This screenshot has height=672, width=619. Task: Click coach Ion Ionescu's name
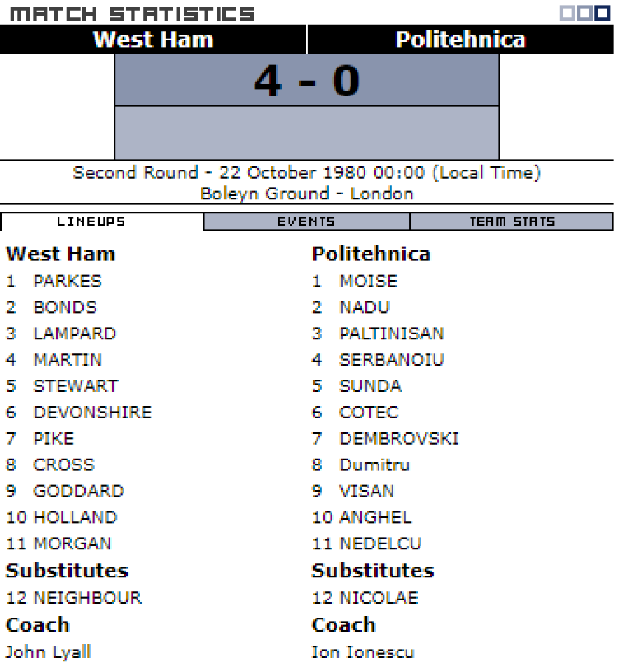[x=363, y=652]
